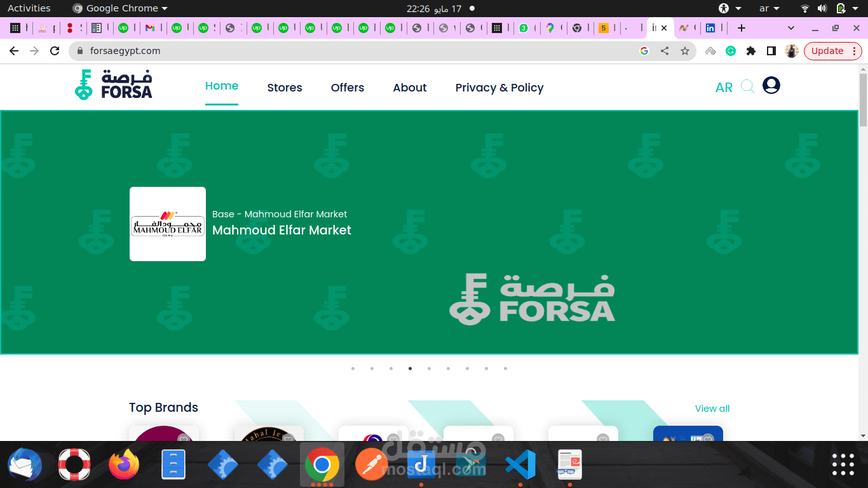Show all applications grid
Screen dimensions: 868x488
(x=843, y=464)
